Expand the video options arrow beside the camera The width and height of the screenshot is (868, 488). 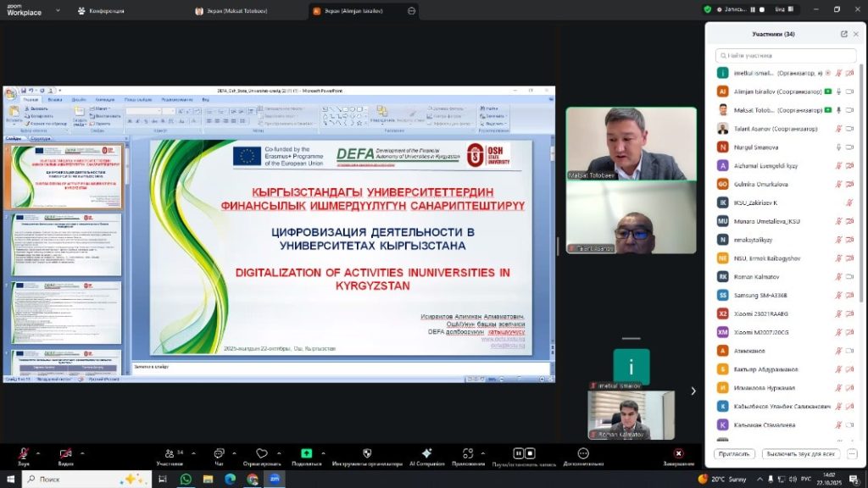[x=82, y=452]
